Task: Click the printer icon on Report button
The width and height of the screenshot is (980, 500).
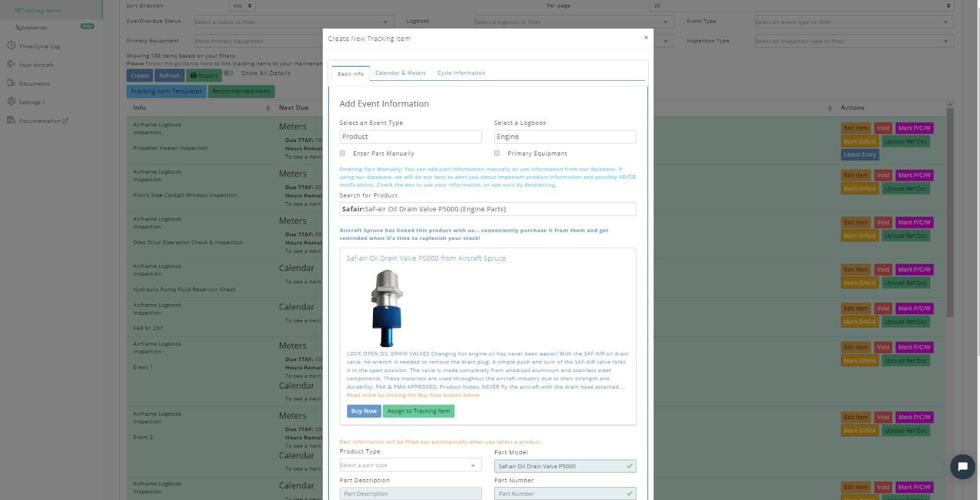Action: pos(194,76)
